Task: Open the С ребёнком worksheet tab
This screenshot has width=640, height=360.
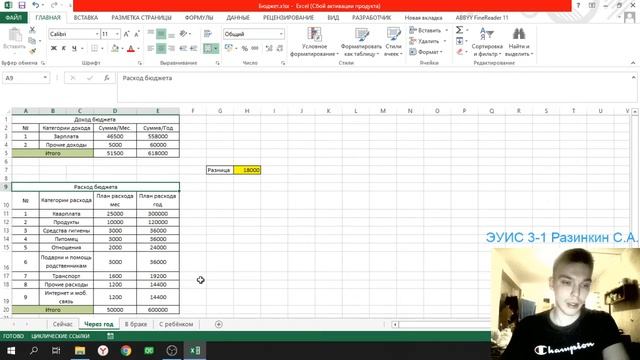Action: point(176,324)
